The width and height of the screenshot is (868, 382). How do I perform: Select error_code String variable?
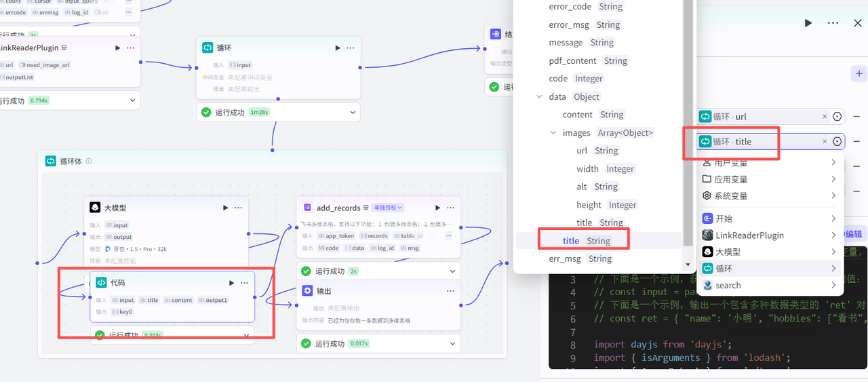click(x=586, y=7)
